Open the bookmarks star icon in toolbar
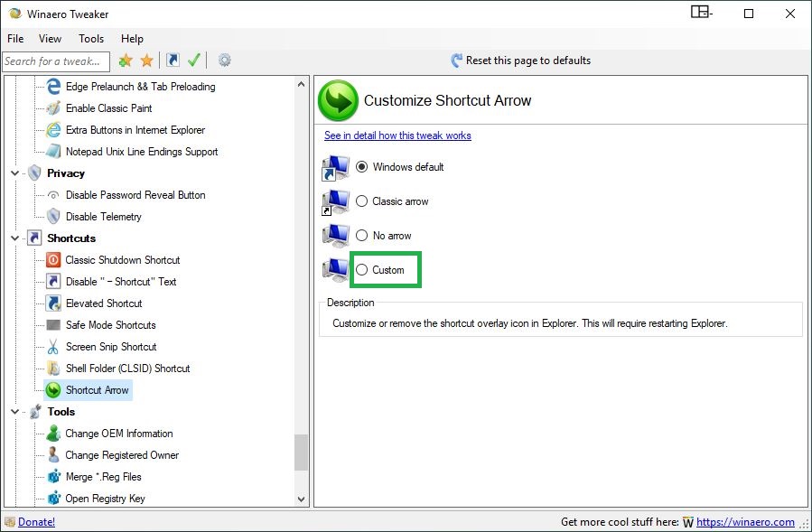The image size is (812, 532). pyautogui.click(x=147, y=61)
